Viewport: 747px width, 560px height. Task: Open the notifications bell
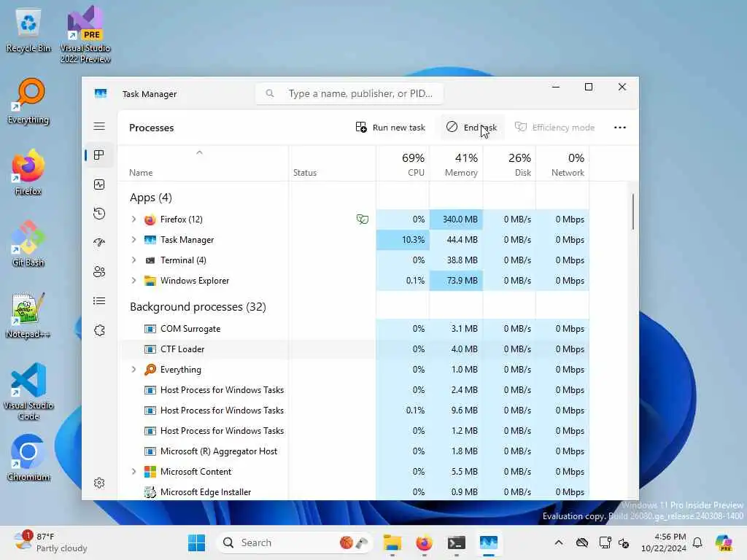coord(697,542)
